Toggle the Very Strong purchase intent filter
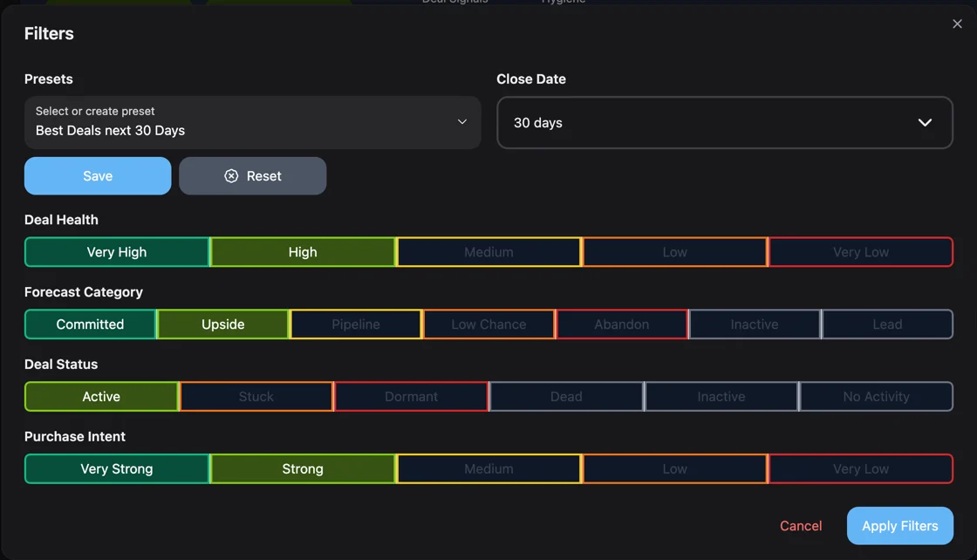Image resolution: width=977 pixels, height=560 pixels. (116, 468)
